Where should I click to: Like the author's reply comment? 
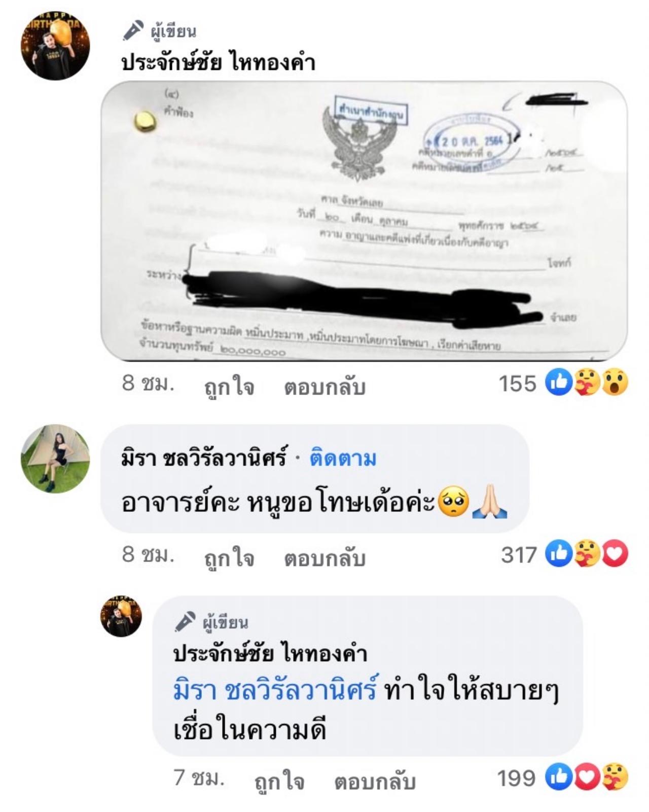(279, 782)
